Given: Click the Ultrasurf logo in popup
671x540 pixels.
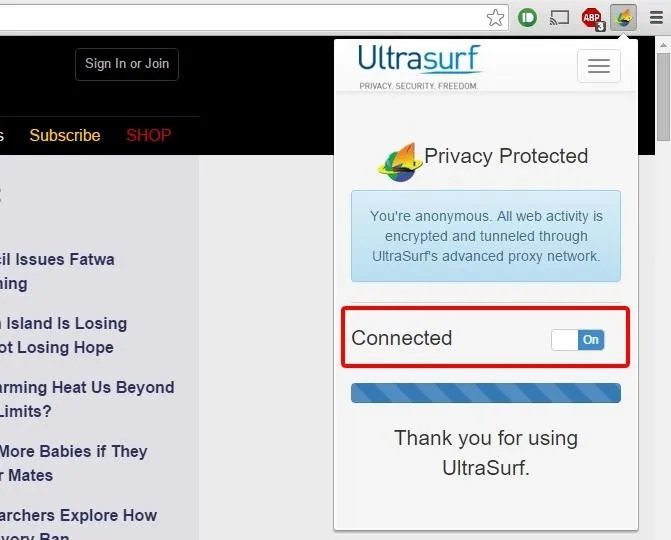Looking at the screenshot, I should [x=420, y=67].
